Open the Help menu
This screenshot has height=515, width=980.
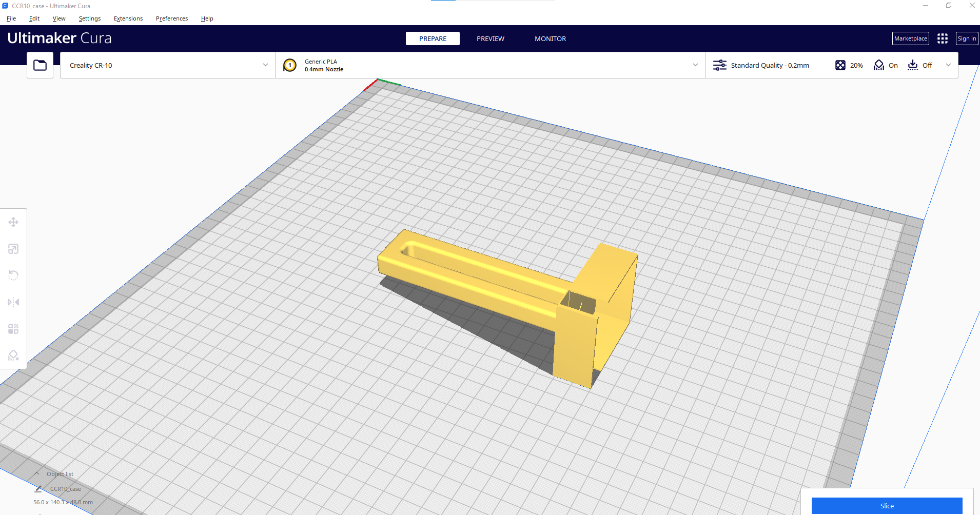pyautogui.click(x=207, y=18)
